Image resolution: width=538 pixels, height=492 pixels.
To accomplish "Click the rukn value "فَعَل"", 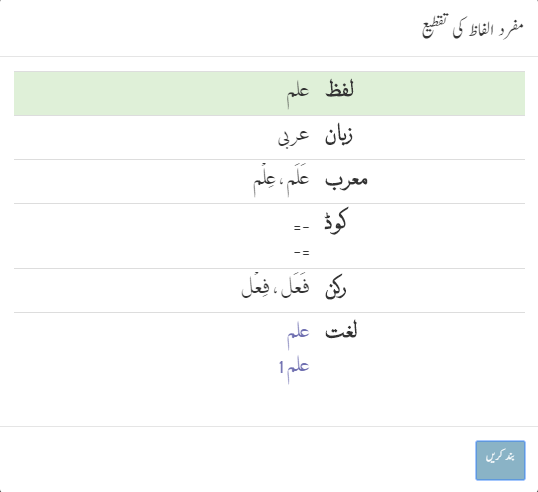I will click(295, 287).
